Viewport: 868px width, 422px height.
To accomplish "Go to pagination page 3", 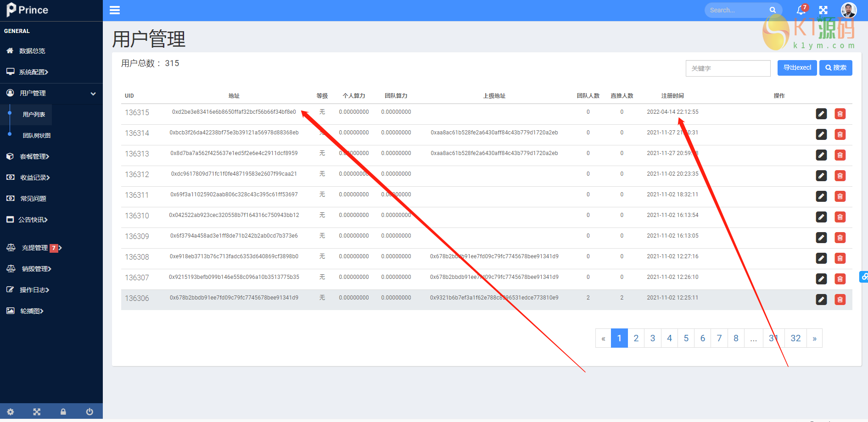I will coord(653,338).
